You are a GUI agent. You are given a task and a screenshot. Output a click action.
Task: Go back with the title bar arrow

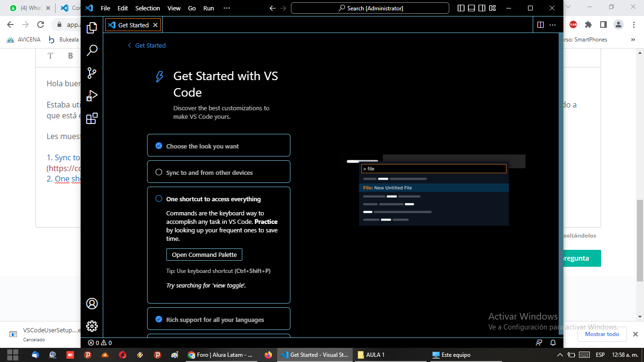click(x=272, y=8)
